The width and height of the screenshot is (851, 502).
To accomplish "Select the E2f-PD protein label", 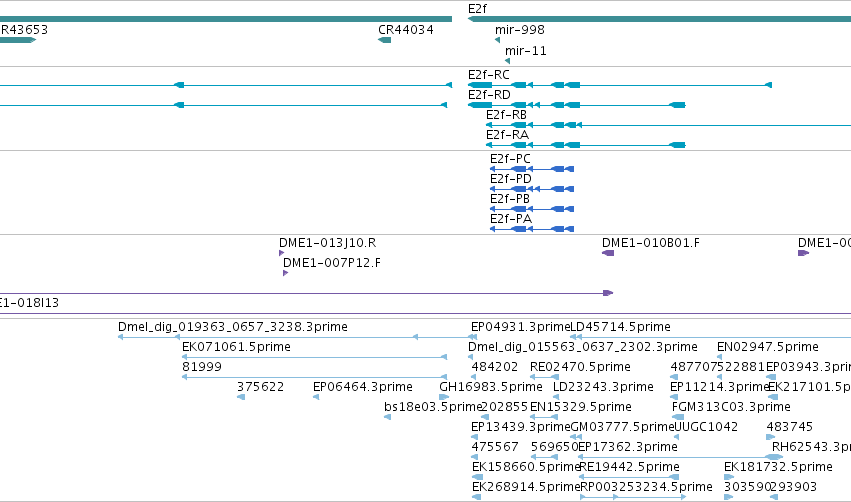I will point(510,179).
